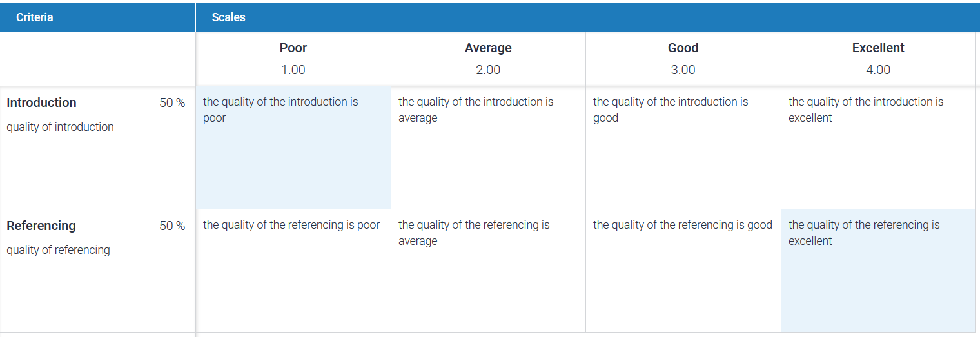Screen dimensions: 980x337
Task: Click the Referencing 50 % weight label
Action: (172, 226)
